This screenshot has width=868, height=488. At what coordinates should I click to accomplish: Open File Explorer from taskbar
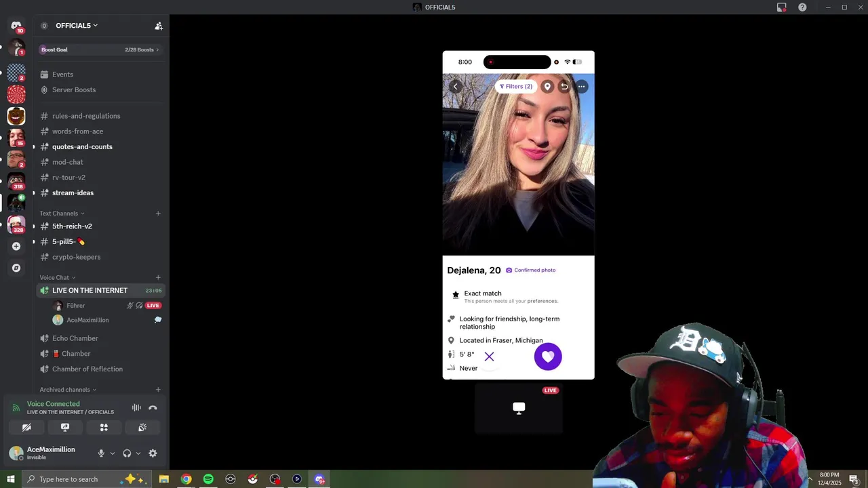tap(163, 479)
